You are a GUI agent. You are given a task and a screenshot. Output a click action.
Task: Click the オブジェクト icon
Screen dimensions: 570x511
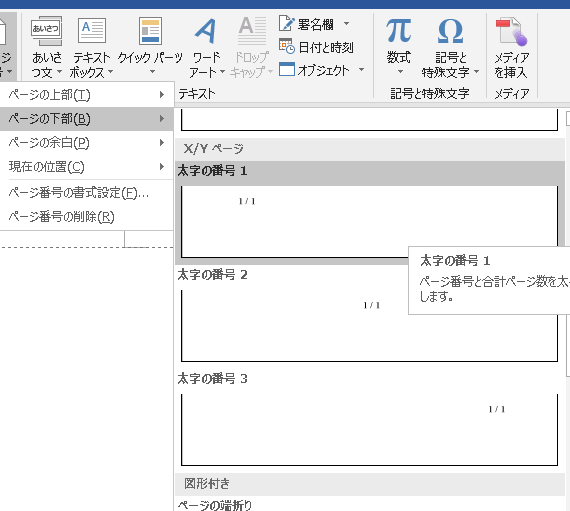point(287,69)
